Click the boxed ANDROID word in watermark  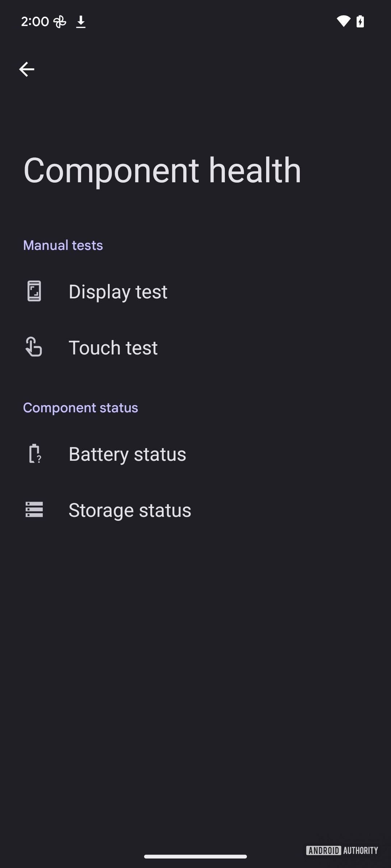[x=324, y=850]
